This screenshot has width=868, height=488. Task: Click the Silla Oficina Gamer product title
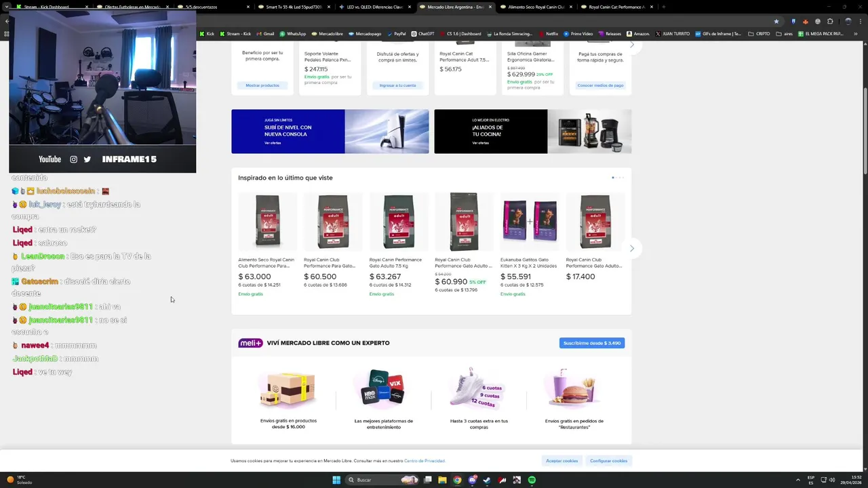pos(530,57)
